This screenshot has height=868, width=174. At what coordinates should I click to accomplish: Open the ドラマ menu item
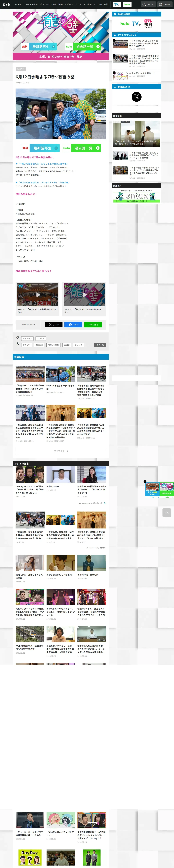(18, 4)
